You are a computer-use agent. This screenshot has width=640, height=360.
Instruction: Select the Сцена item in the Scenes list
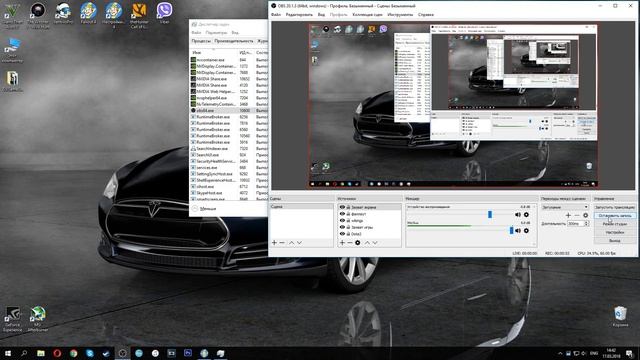click(301, 207)
